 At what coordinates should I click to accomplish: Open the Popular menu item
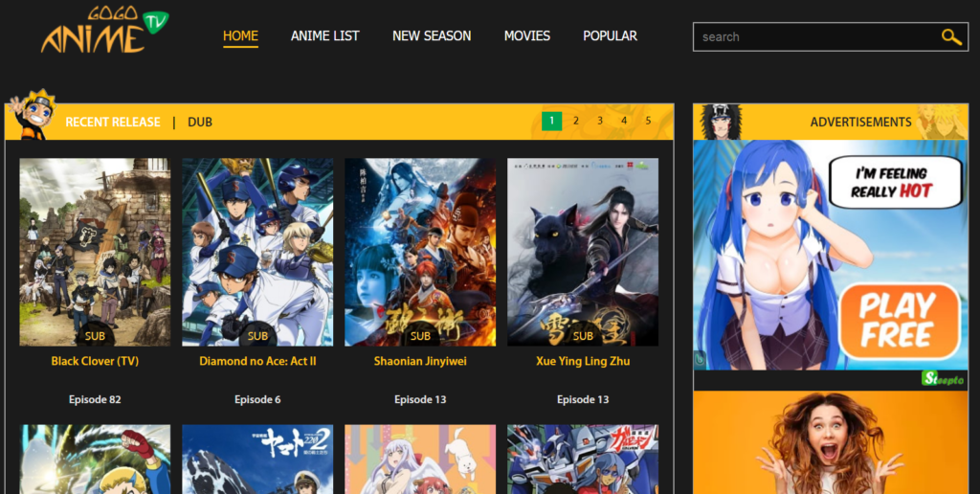pyautogui.click(x=610, y=36)
